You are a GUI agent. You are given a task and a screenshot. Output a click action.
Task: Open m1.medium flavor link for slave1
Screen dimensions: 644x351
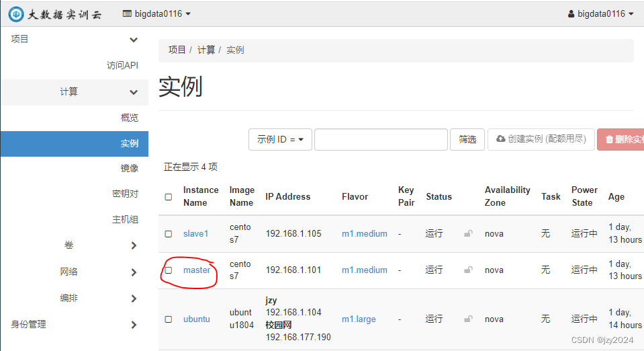point(364,234)
